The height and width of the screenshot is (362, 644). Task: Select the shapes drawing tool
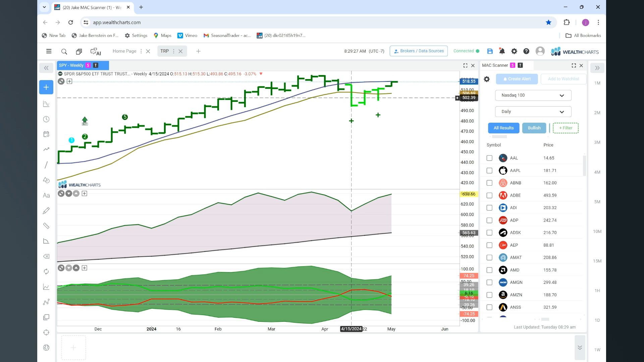(46, 180)
